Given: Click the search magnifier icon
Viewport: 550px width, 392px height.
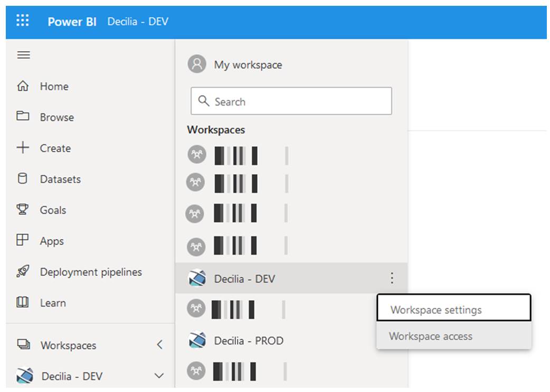Looking at the screenshot, I should (204, 101).
